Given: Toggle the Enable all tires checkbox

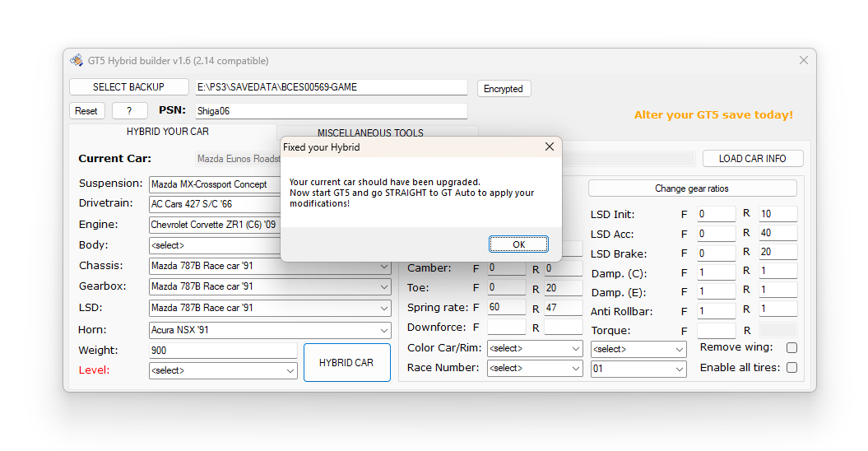Looking at the screenshot, I should pyautogui.click(x=791, y=368).
